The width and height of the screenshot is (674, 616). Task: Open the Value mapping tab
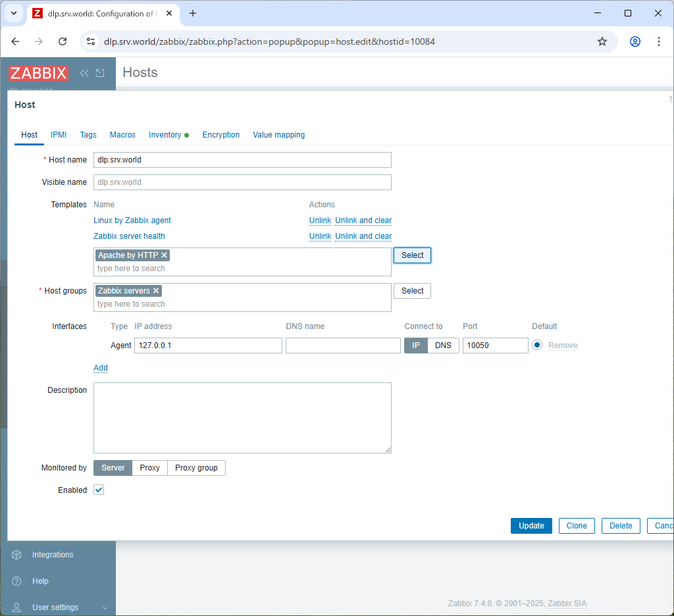pos(278,135)
